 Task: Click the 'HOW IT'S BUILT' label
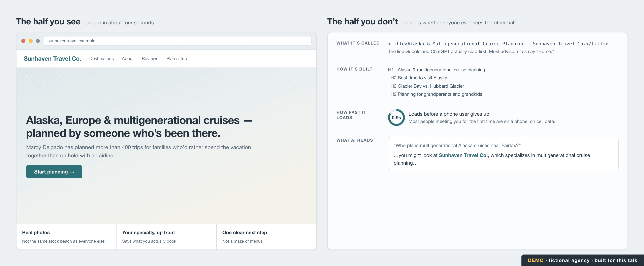click(354, 69)
